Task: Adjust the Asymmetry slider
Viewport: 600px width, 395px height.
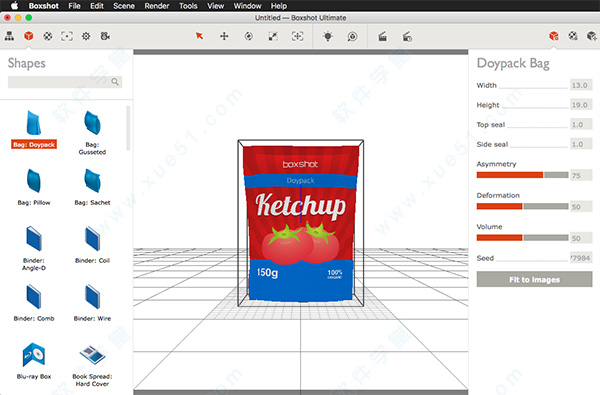Action: click(522, 175)
